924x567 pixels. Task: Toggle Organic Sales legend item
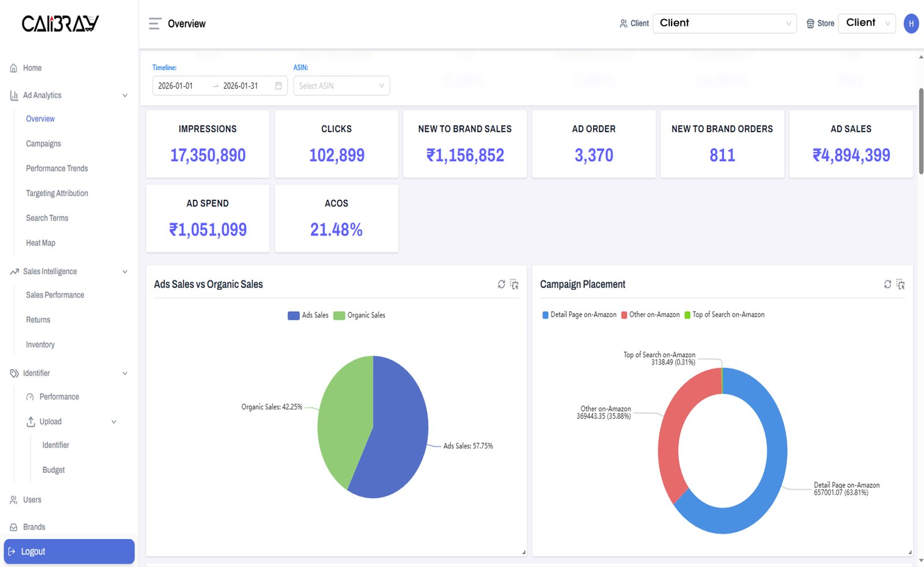(x=360, y=315)
